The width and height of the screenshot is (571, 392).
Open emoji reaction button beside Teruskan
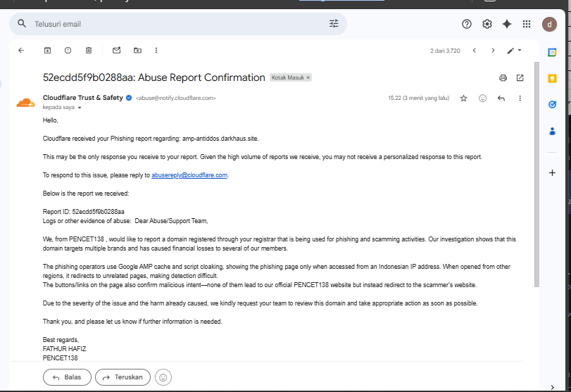click(163, 377)
